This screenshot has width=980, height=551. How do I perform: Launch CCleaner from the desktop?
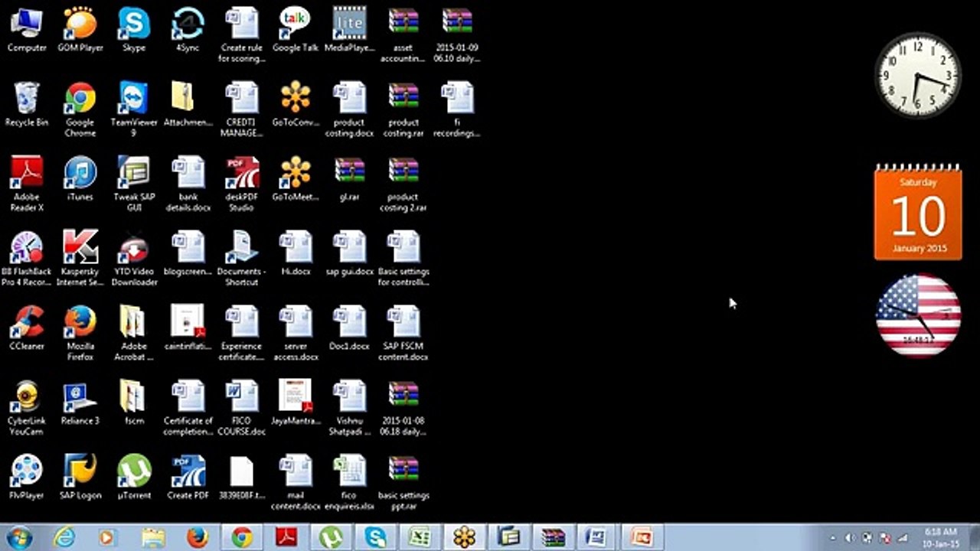coord(27,328)
